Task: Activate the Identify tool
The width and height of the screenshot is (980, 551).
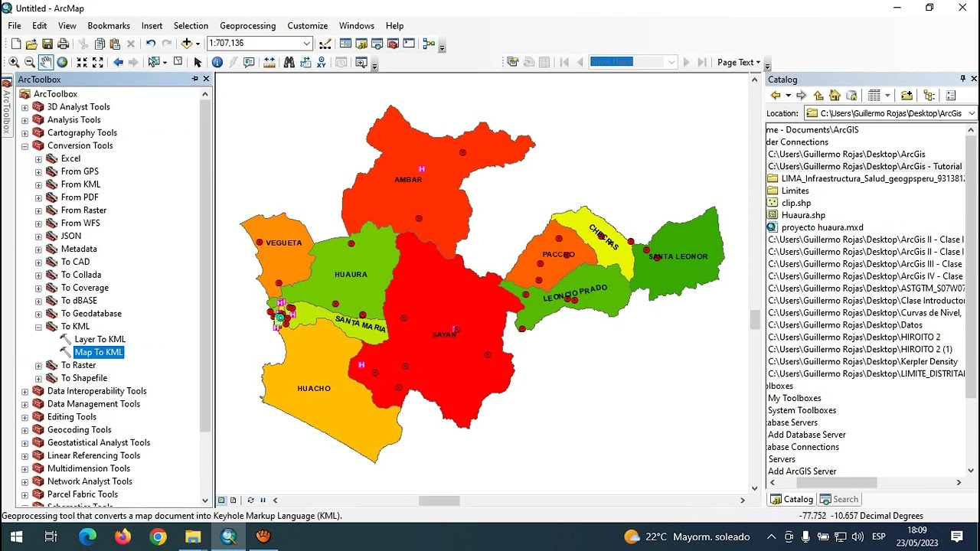Action: click(217, 62)
